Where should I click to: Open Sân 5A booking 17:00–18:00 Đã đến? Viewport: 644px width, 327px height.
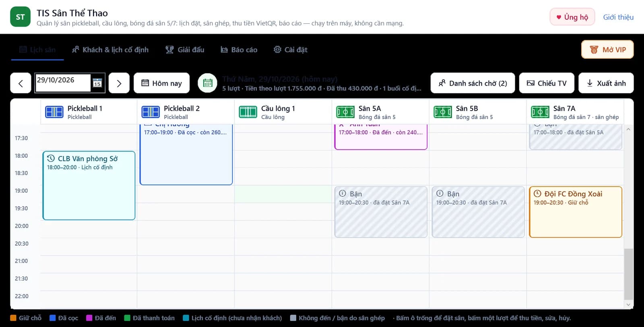pos(381,137)
